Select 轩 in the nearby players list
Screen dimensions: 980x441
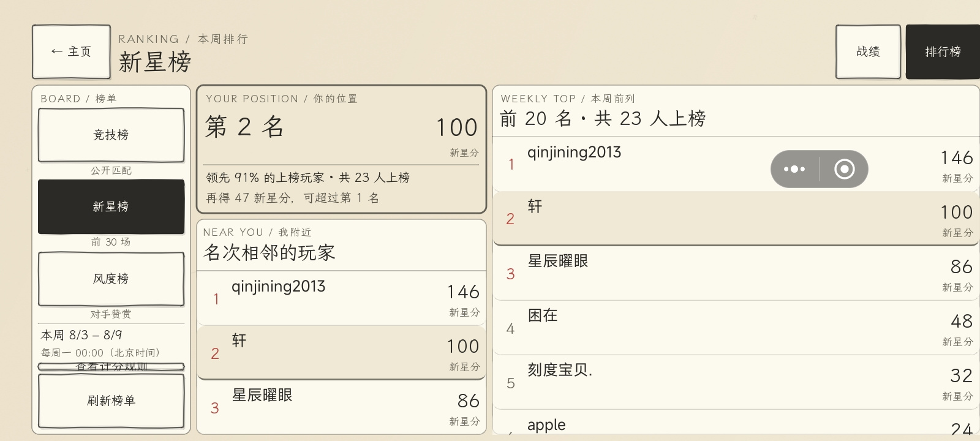click(x=341, y=353)
